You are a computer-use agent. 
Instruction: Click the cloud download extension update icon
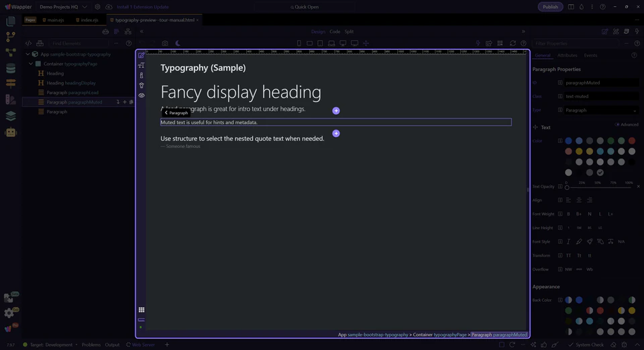pos(109,7)
